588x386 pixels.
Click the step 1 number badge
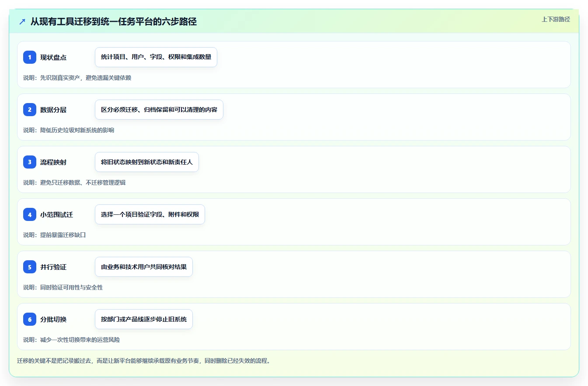(30, 57)
